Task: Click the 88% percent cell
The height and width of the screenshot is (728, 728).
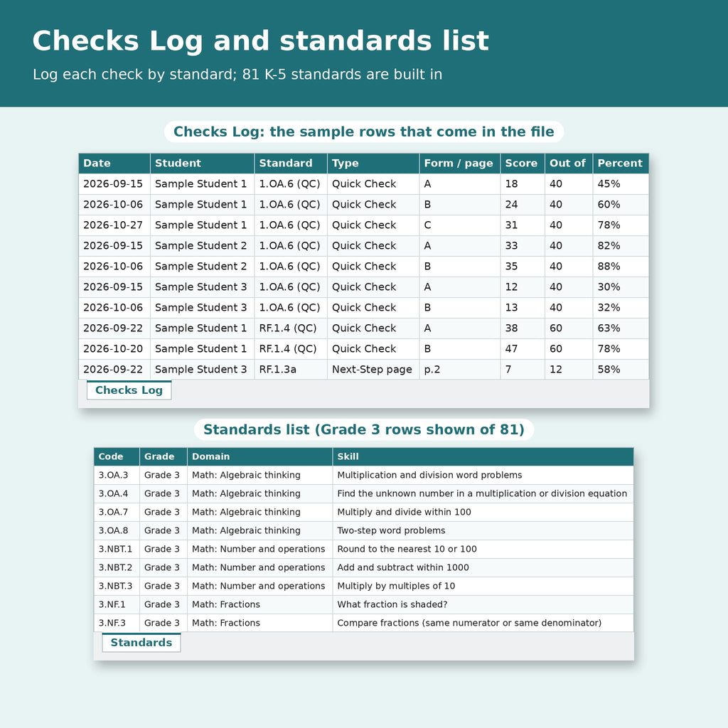Action: coord(621,267)
